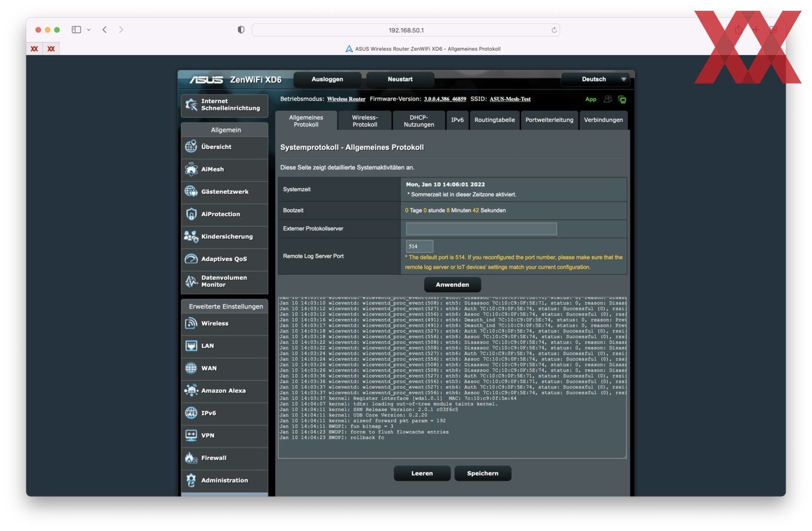
Task: Click the AiMesh sidebar icon
Action: pos(191,169)
